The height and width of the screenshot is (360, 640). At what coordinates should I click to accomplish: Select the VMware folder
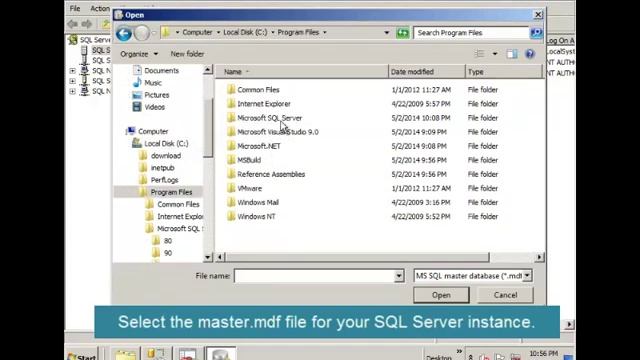[x=244, y=188]
